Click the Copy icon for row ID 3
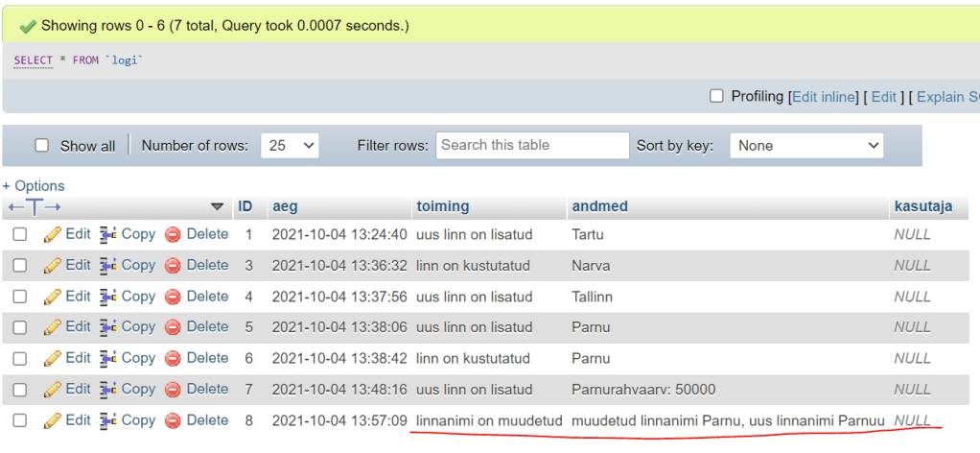 pos(108,265)
